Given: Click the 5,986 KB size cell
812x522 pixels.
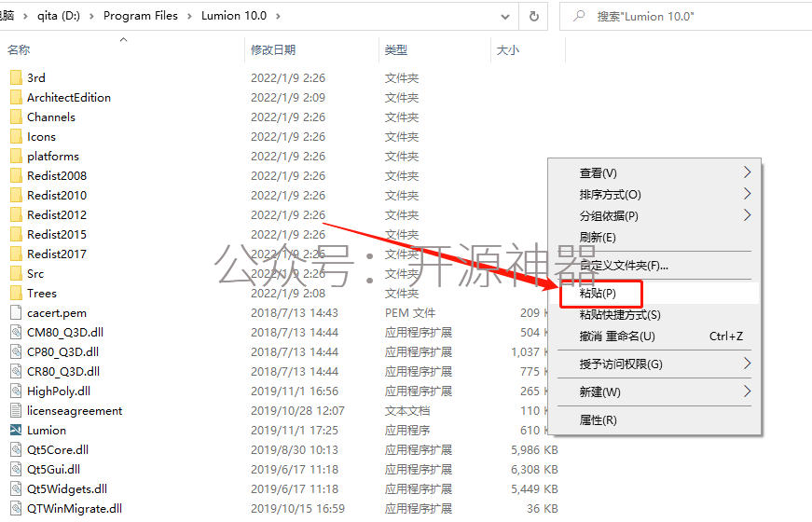Looking at the screenshot, I should coord(534,450).
